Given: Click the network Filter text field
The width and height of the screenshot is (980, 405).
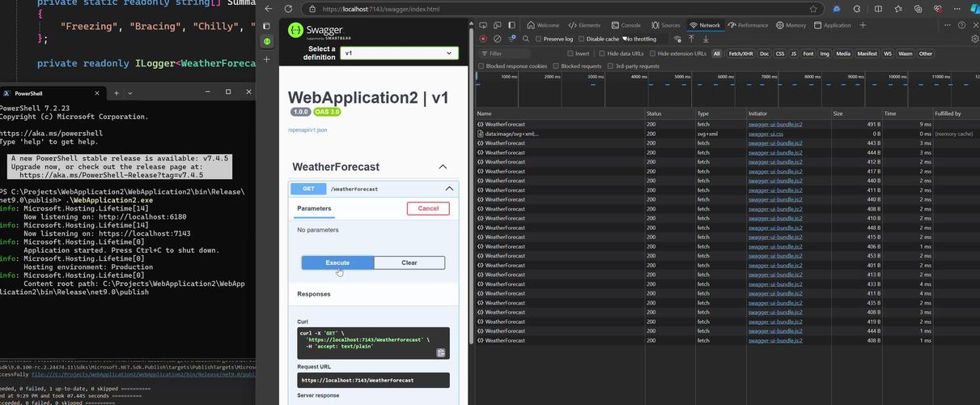Looking at the screenshot, I should tap(510, 53).
